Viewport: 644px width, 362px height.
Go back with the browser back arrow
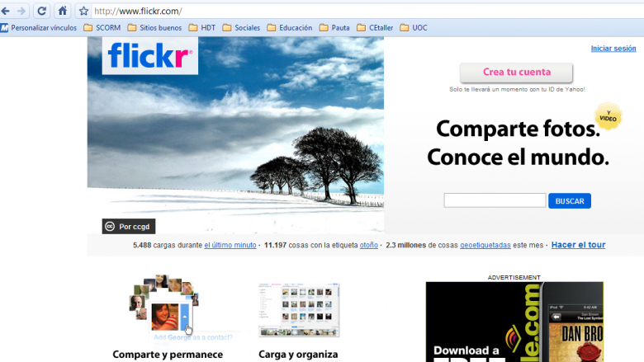click(5, 11)
